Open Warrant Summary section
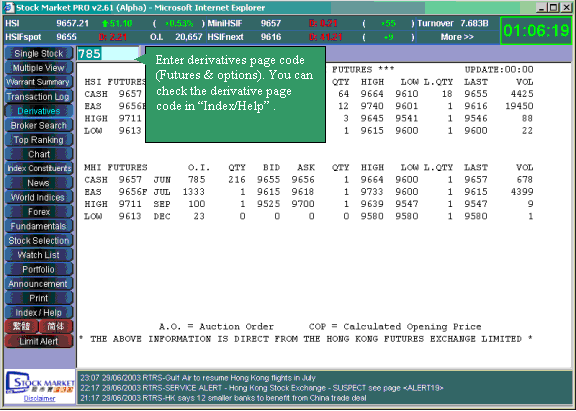 (39, 82)
